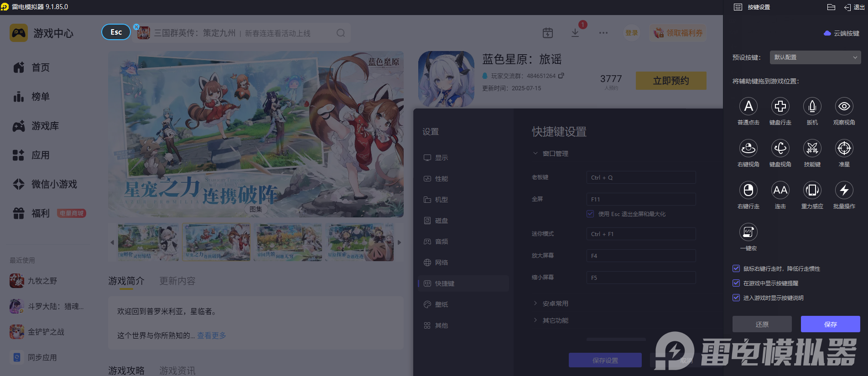
Task: Open the 九牧之野 recent game
Action: point(34,281)
